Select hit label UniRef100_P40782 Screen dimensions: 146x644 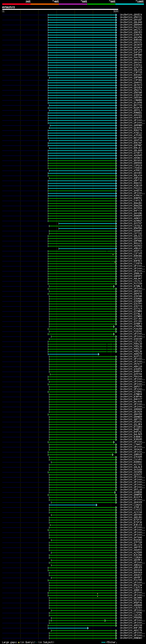click(131, 58)
